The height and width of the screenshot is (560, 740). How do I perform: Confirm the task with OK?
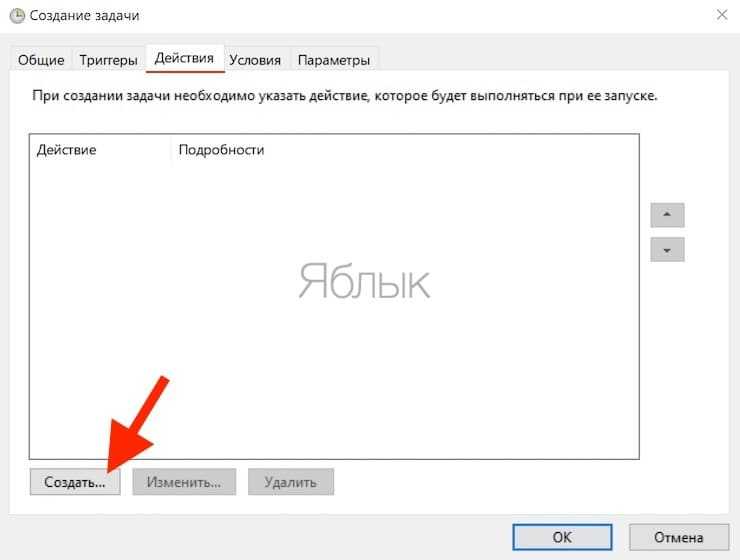[x=562, y=537]
